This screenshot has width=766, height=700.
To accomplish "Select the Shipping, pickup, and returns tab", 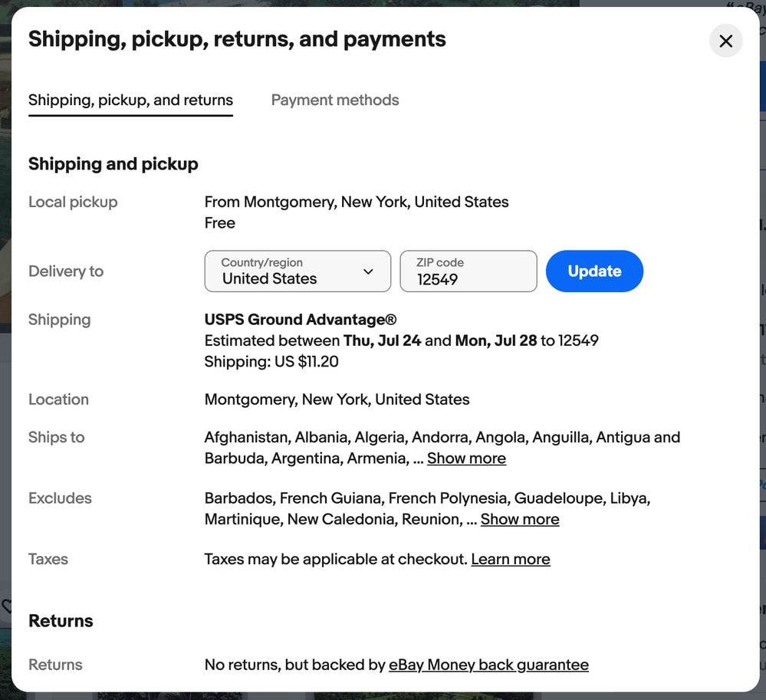I will click(130, 100).
